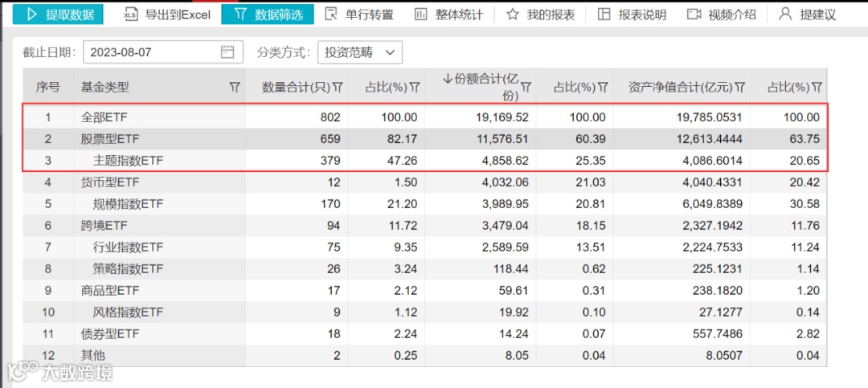This screenshot has width=868, height=388.
Task: Filter the 数量合计(只) column via funnel icon
Action: tap(338, 87)
